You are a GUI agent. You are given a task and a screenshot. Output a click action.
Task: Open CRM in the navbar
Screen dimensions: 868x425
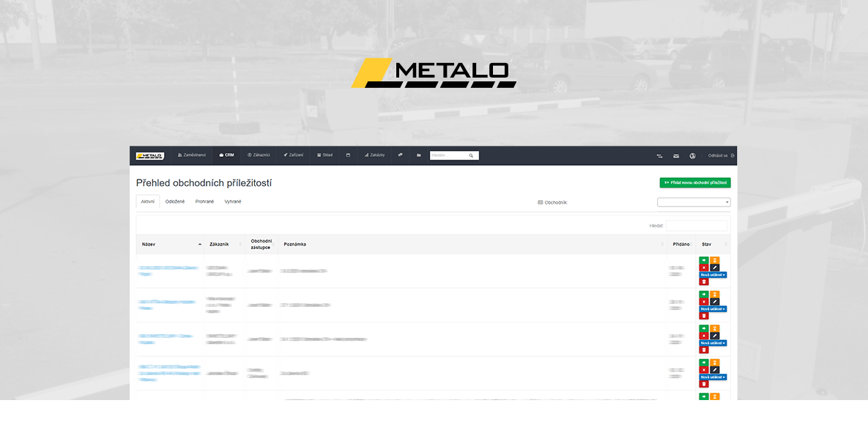point(227,155)
